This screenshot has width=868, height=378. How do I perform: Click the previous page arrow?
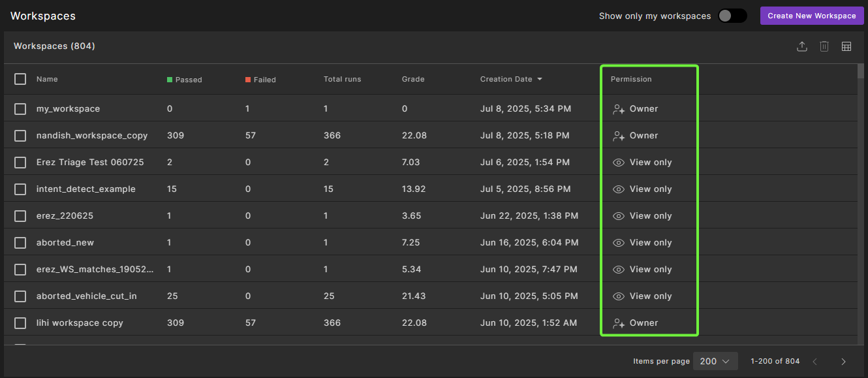(814, 362)
